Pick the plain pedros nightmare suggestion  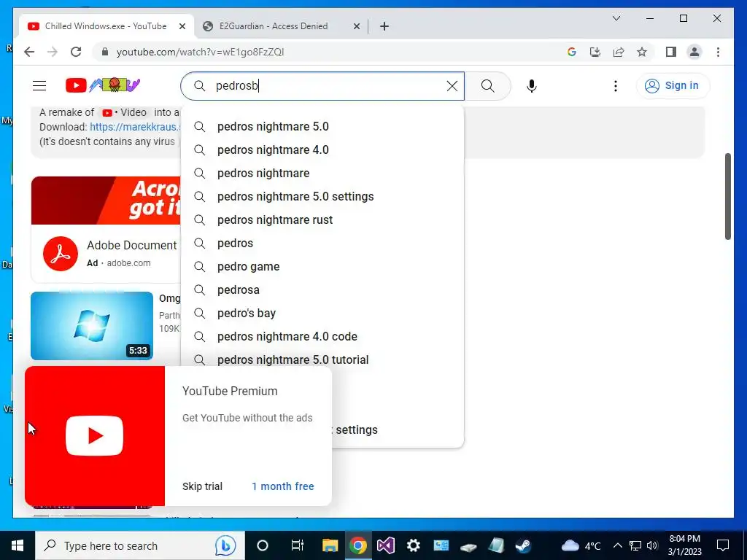[322, 174]
